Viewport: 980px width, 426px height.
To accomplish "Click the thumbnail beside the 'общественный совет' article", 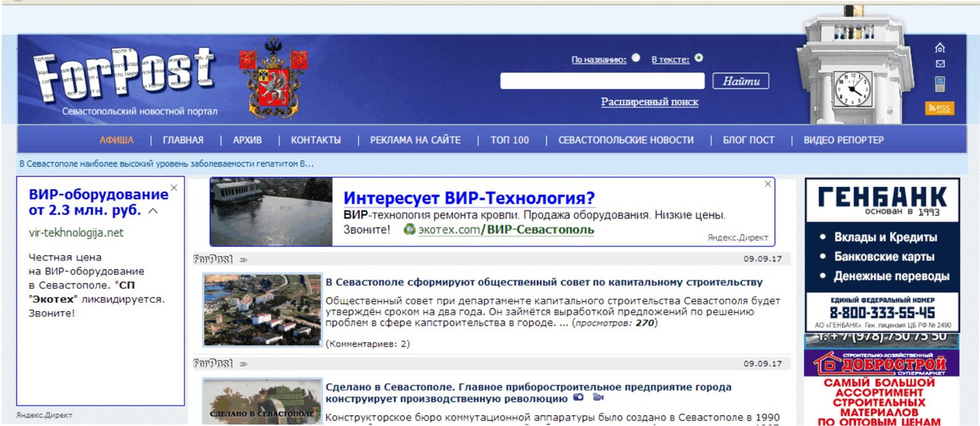I will 263,310.
